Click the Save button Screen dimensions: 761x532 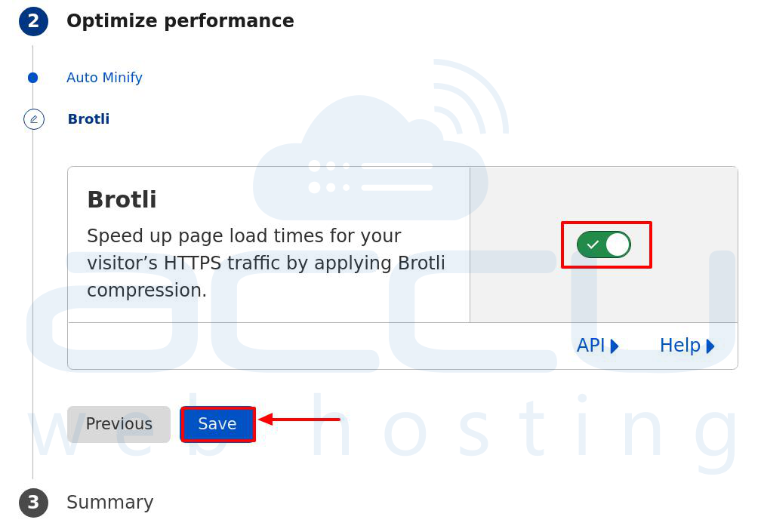click(217, 424)
